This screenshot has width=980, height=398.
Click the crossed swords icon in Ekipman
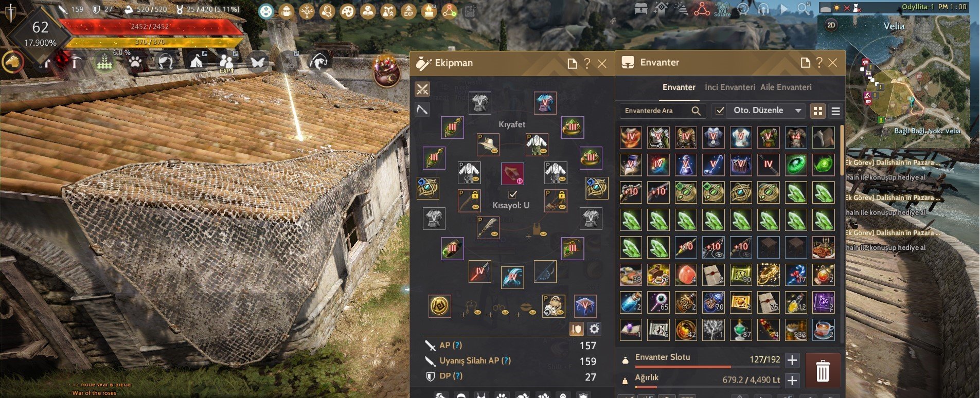pyautogui.click(x=422, y=89)
